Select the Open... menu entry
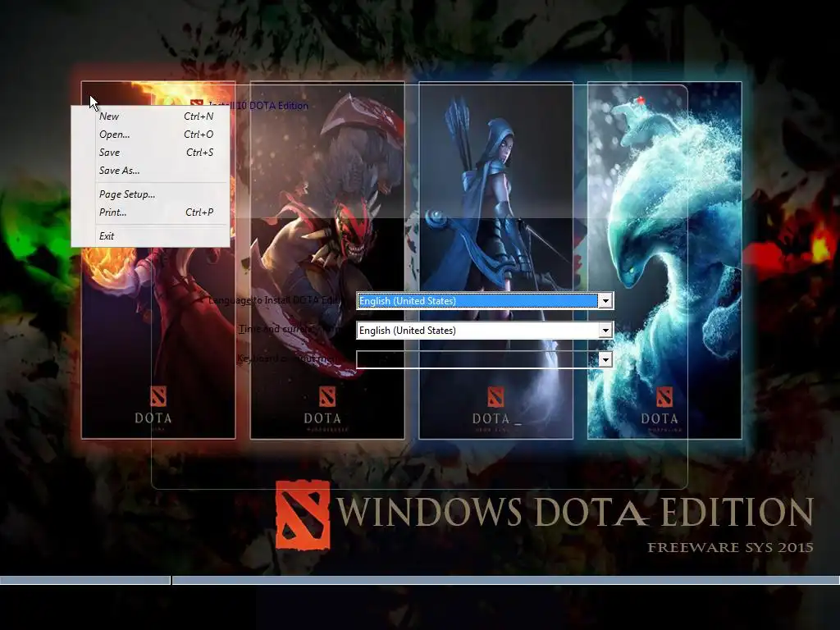Screen dimensions: 840x630 coord(151,135)
